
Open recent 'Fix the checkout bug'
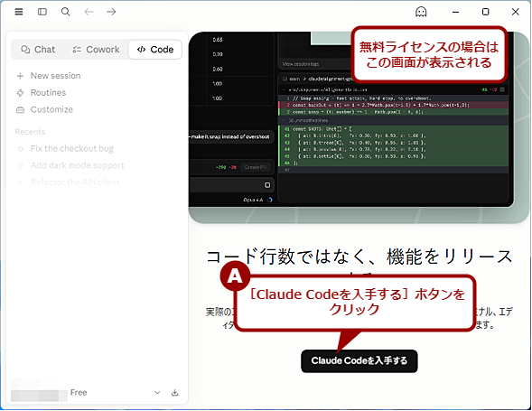click(x=72, y=149)
